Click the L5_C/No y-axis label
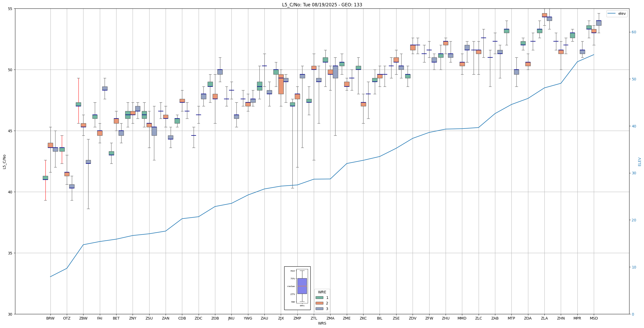 (x=4, y=162)
